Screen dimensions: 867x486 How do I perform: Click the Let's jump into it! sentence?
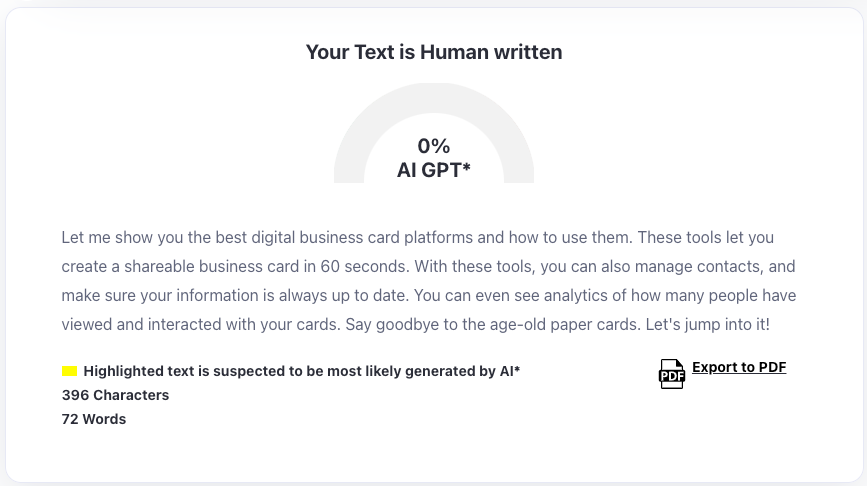click(707, 325)
